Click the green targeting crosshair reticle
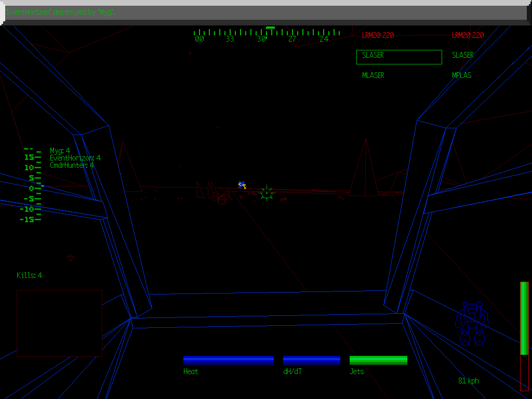 tap(267, 193)
